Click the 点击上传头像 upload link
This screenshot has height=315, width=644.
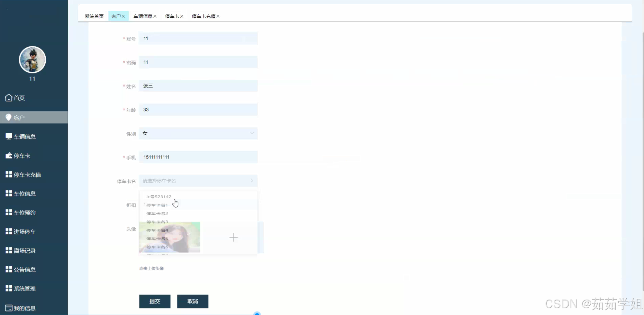coord(151,268)
